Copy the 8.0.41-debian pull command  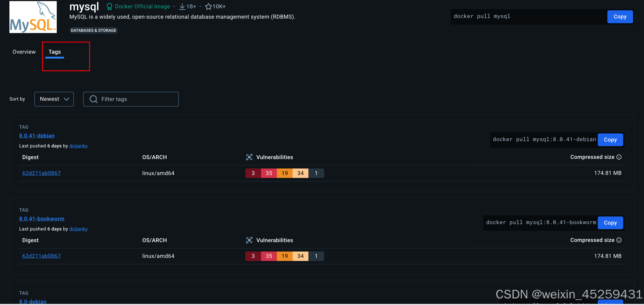(610, 140)
